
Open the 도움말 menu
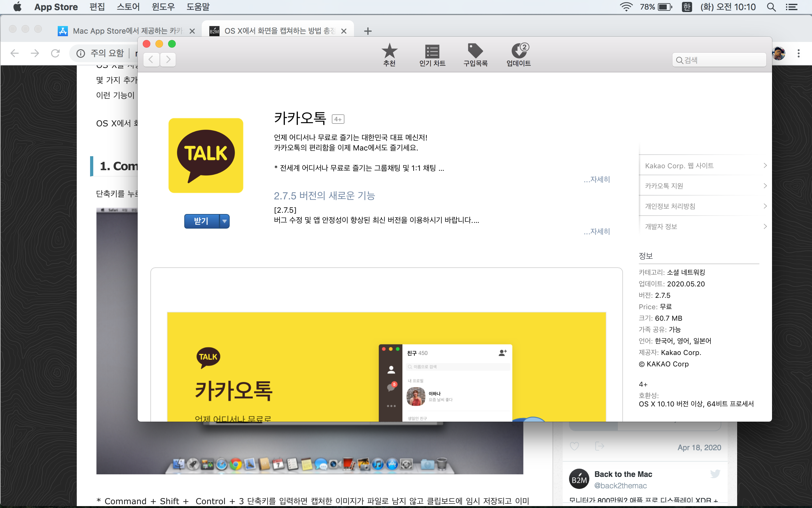[198, 7]
